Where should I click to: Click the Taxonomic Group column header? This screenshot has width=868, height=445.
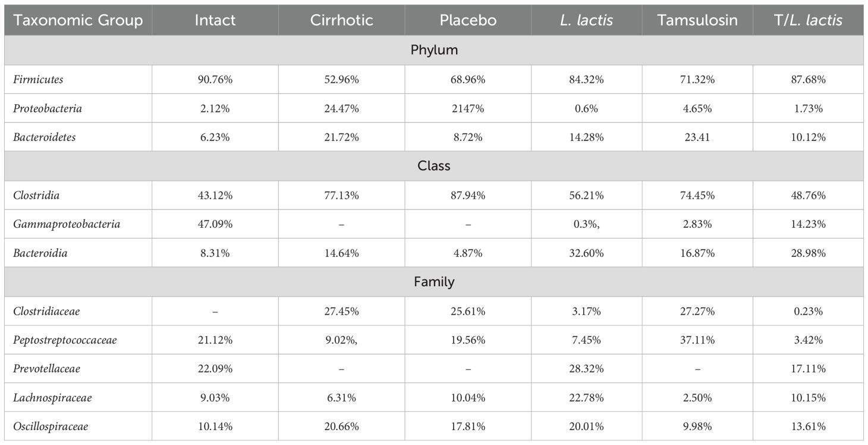click(x=78, y=20)
